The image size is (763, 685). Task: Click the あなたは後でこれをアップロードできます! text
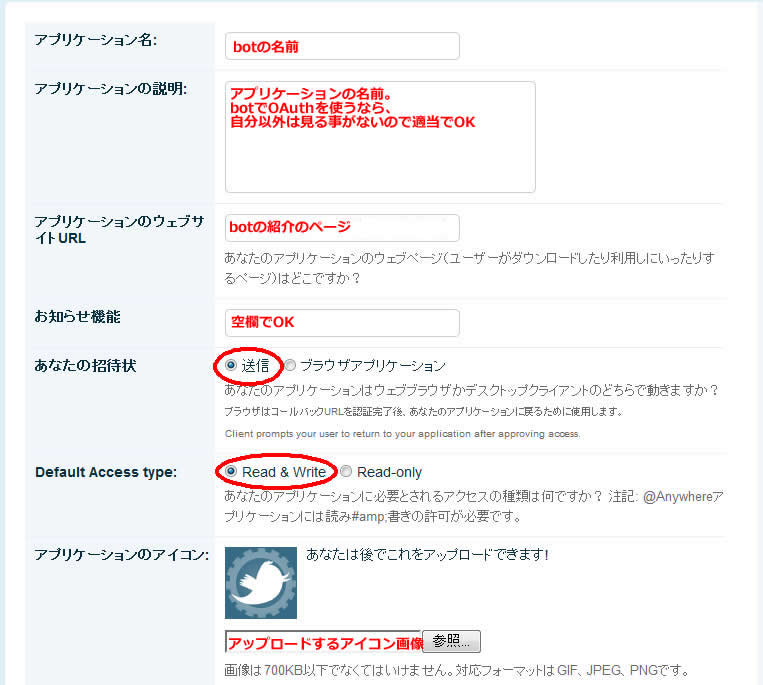427,555
